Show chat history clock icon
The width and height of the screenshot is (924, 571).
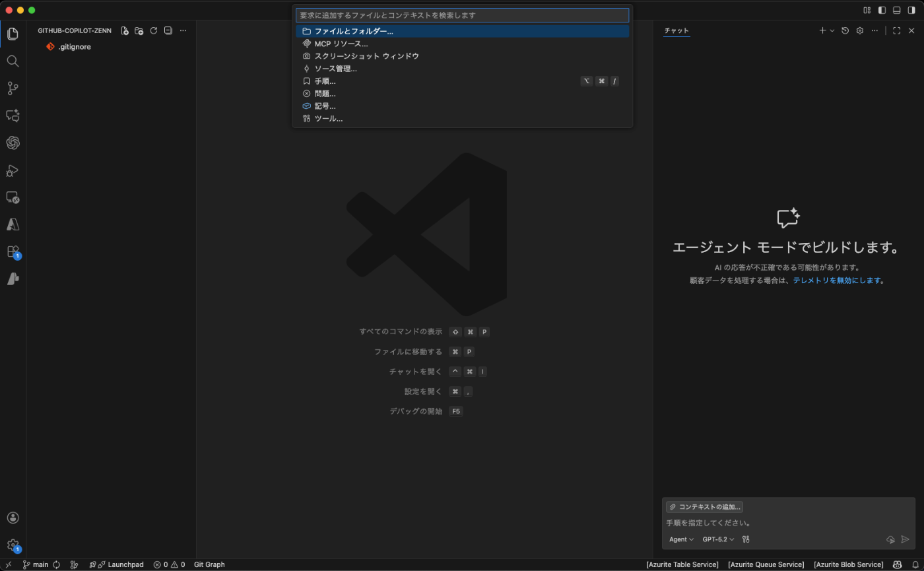coord(845,30)
